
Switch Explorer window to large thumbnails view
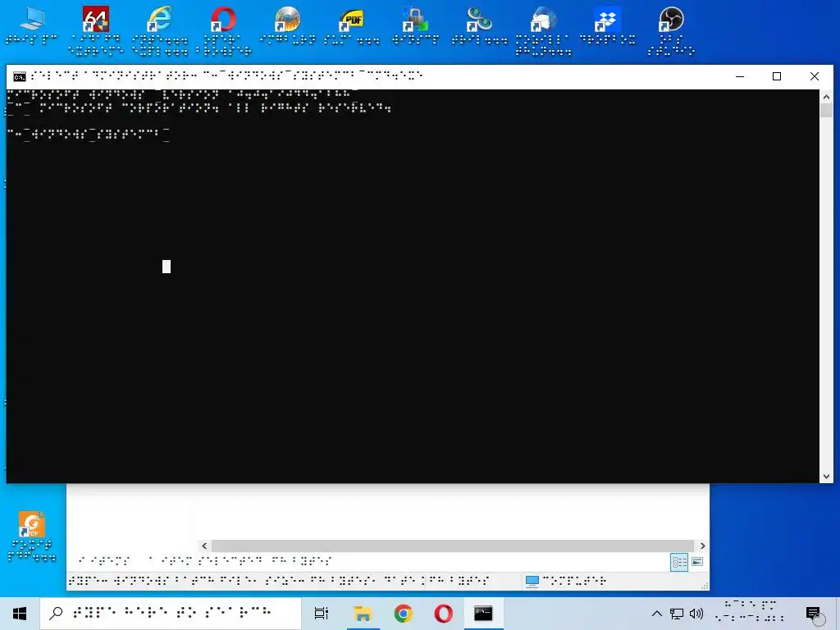[x=697, y=562]
